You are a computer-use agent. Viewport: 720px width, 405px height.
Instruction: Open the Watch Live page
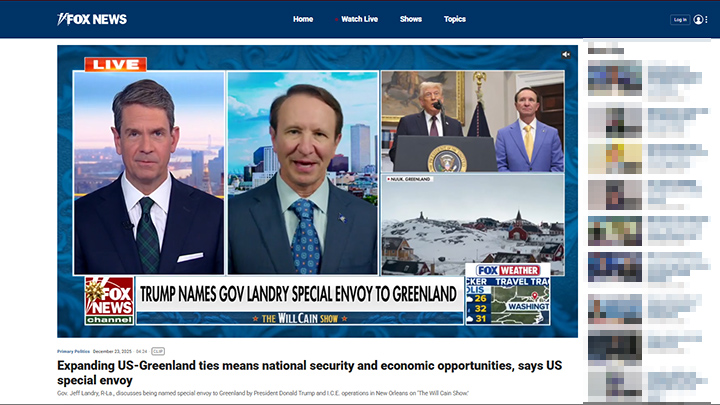click(358, 19)
